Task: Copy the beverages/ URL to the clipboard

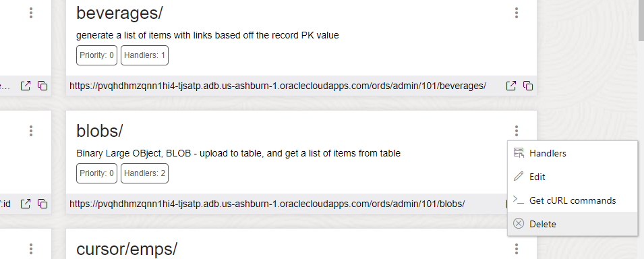Action: [x=528, y=86]
